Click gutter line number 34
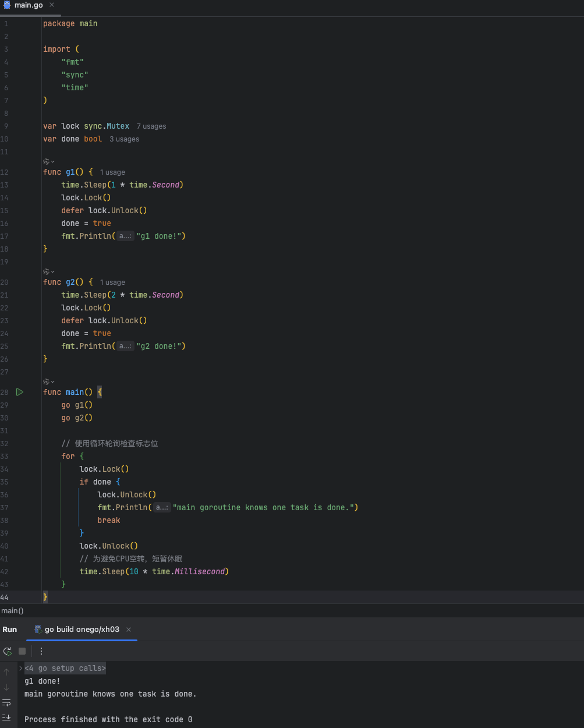This screenshot has height=728, width=584. (5, 469)
